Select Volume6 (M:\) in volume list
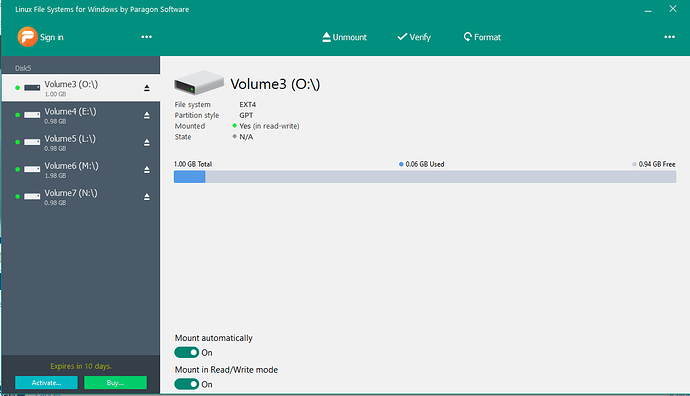This screenshot has height=396, width=690. point(81,169)
